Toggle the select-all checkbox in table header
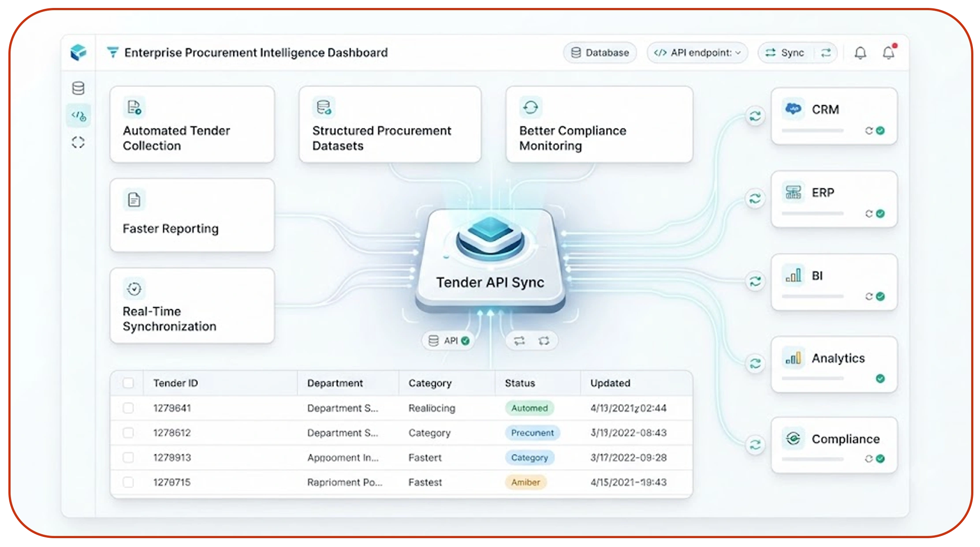This screenshot has height=547, width=980. tap(128, 383)
